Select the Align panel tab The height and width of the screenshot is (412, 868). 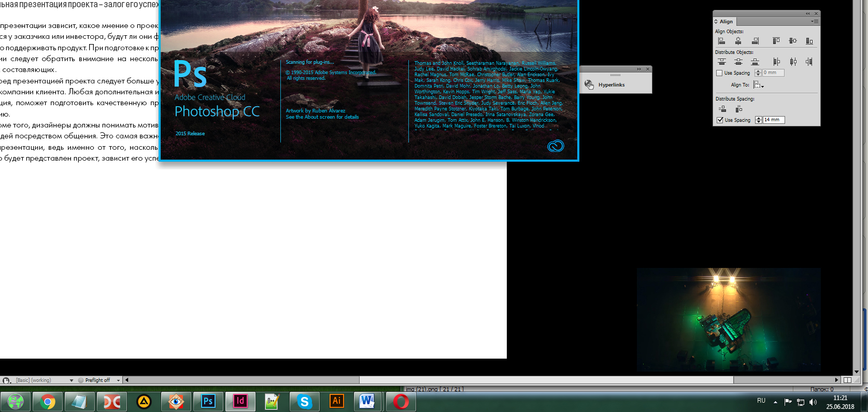click(725, 22)
